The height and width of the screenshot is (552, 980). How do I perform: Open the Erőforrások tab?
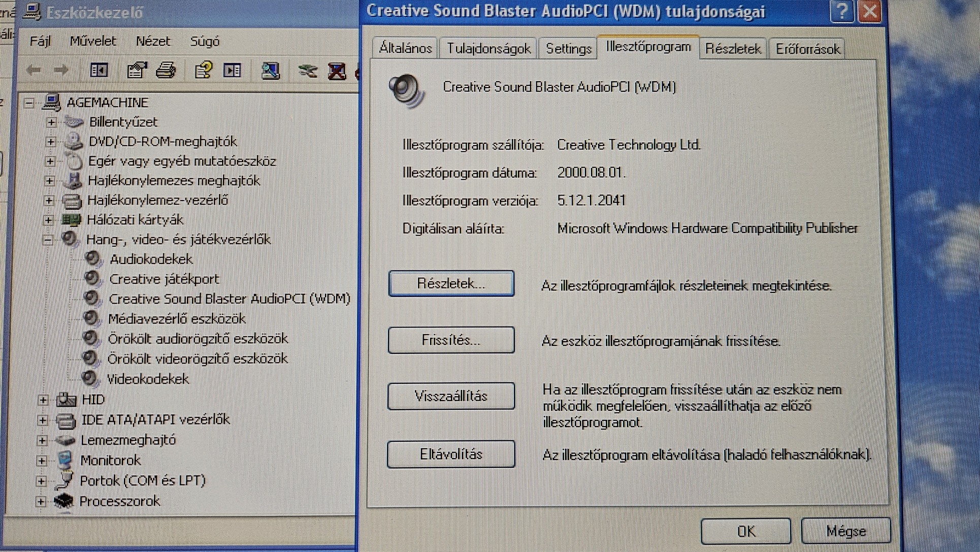[x=807, y=49]
